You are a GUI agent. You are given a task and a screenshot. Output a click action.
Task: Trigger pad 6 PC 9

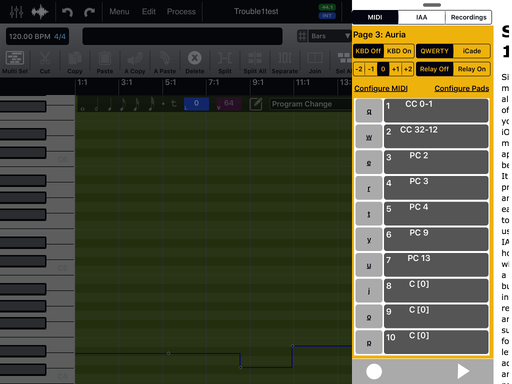tap(436, 239)
